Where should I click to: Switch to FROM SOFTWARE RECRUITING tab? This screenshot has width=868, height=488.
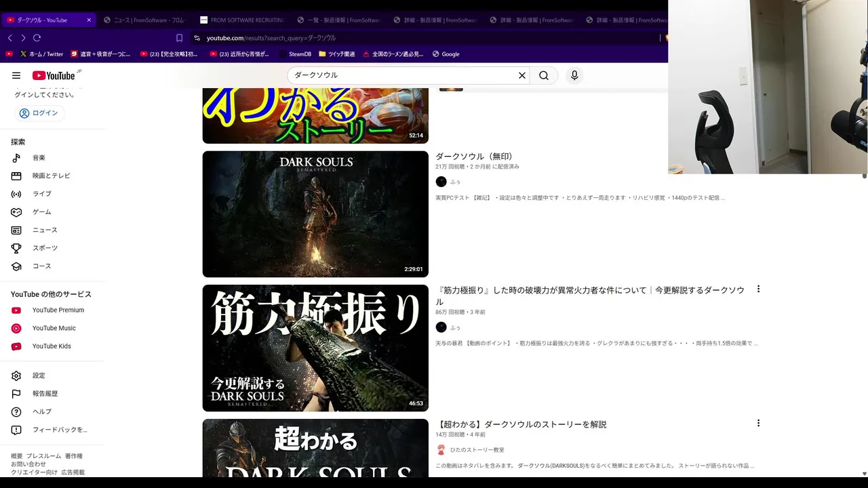tap(242, 20)
